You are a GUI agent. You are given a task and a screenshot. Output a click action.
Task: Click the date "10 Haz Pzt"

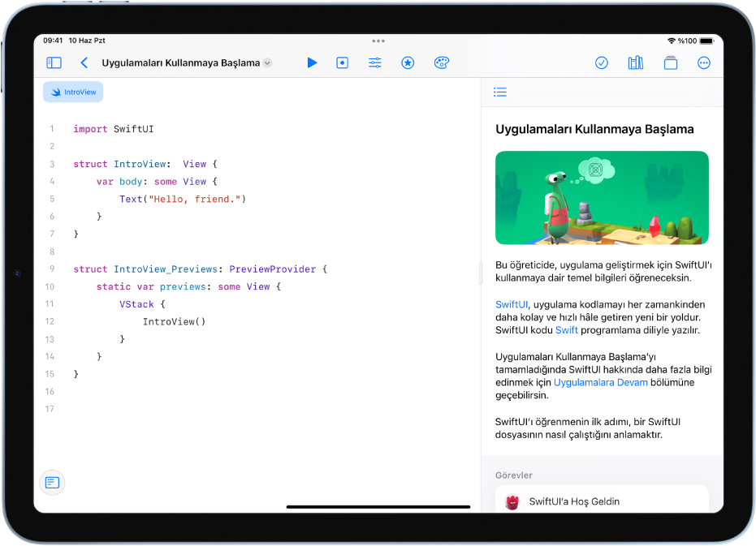click(x=87, y=41)
